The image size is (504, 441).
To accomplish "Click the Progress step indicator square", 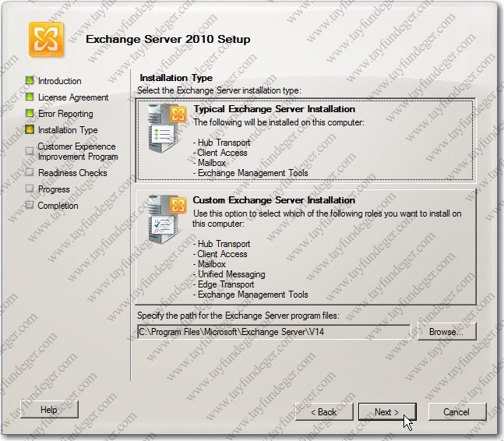I will [x=30, y=189].
